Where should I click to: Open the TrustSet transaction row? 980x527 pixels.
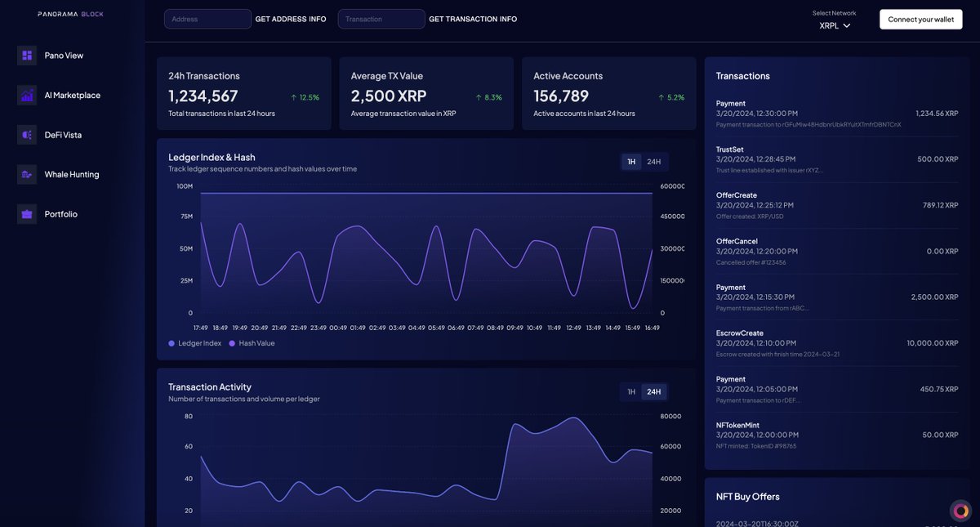click(x=837, y=159)
